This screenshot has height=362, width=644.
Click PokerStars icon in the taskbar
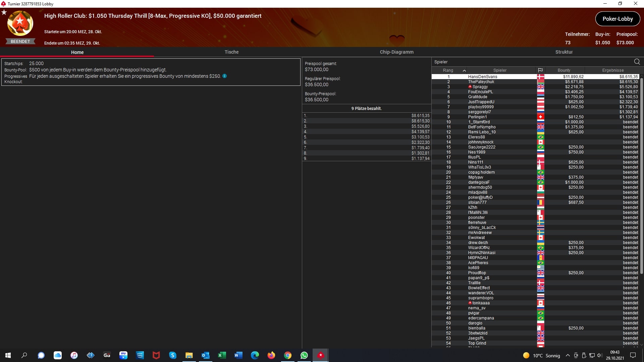pos(321,355)
